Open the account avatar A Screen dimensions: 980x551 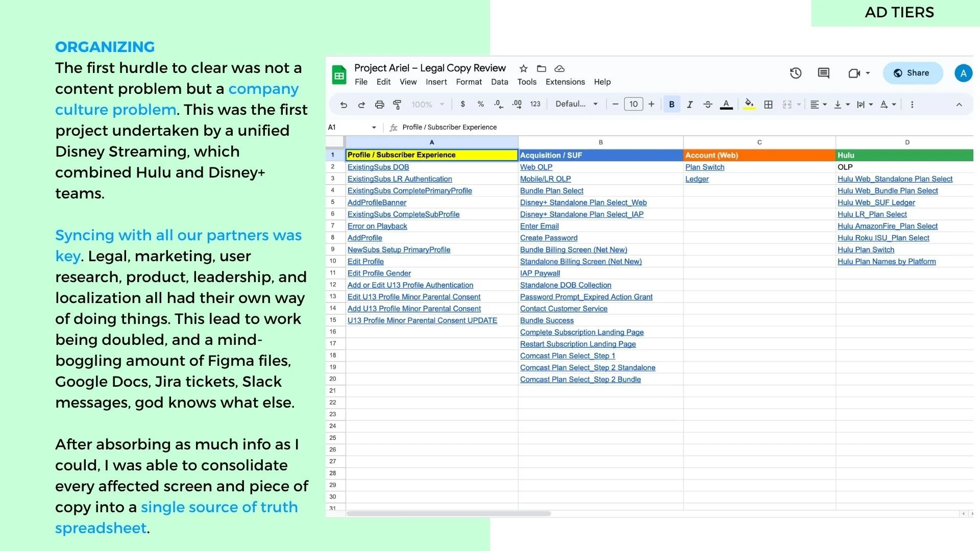(963, 73)
